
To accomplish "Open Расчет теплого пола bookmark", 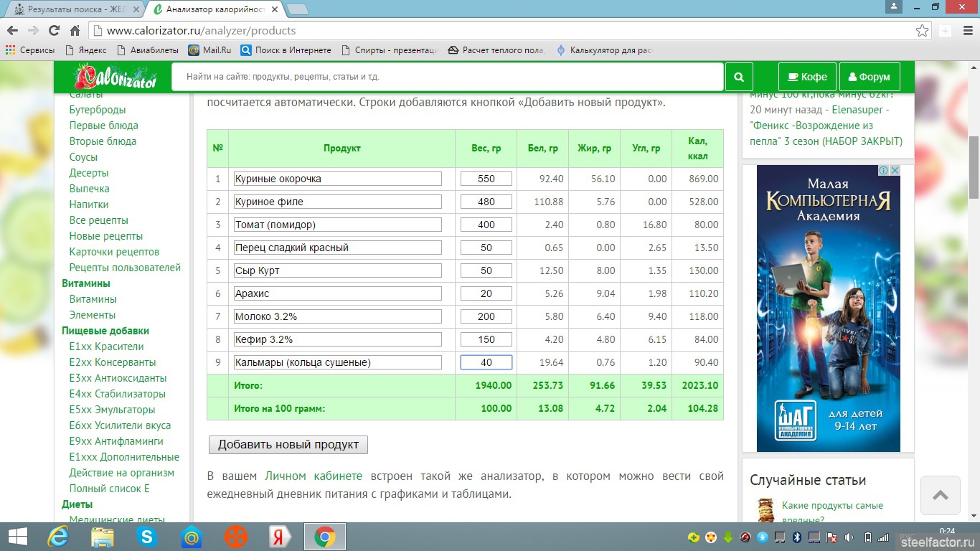I will 496,50.
